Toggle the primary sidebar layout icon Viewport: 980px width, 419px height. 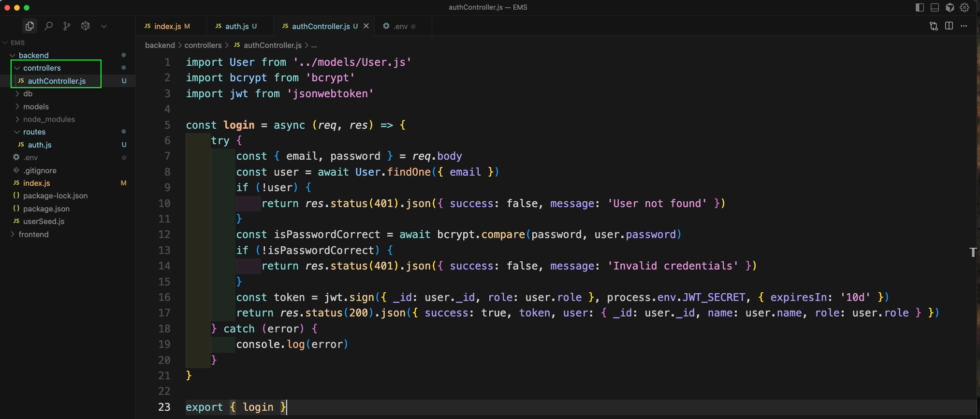pyautogui.click(x=920, y=7)
